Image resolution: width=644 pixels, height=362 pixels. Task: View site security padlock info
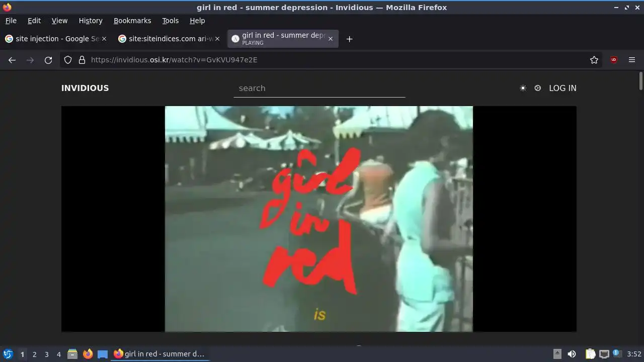click(x=82, y=60)
